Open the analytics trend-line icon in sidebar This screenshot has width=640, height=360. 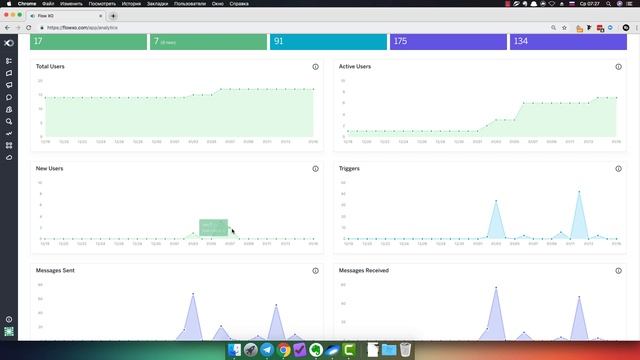[9, 133]
